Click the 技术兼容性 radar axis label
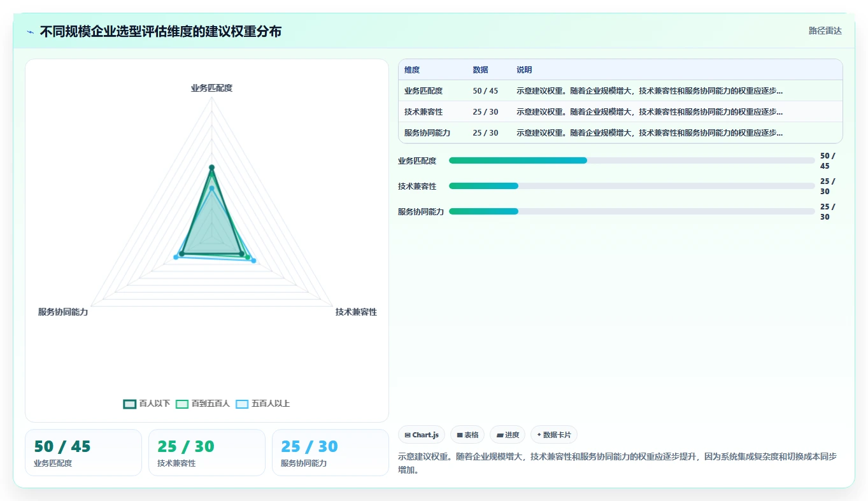This screenshot has width=868, height=501. tap(356, 312)
